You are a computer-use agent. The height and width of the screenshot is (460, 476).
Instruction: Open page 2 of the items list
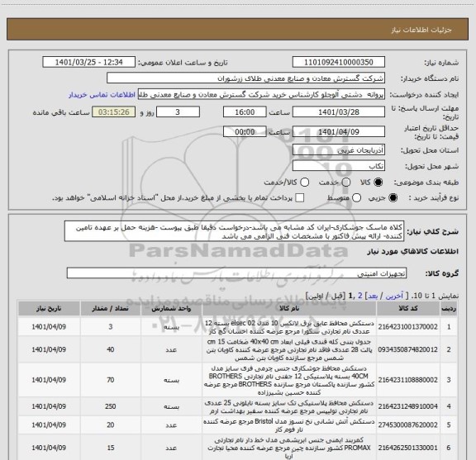(360, 296)
